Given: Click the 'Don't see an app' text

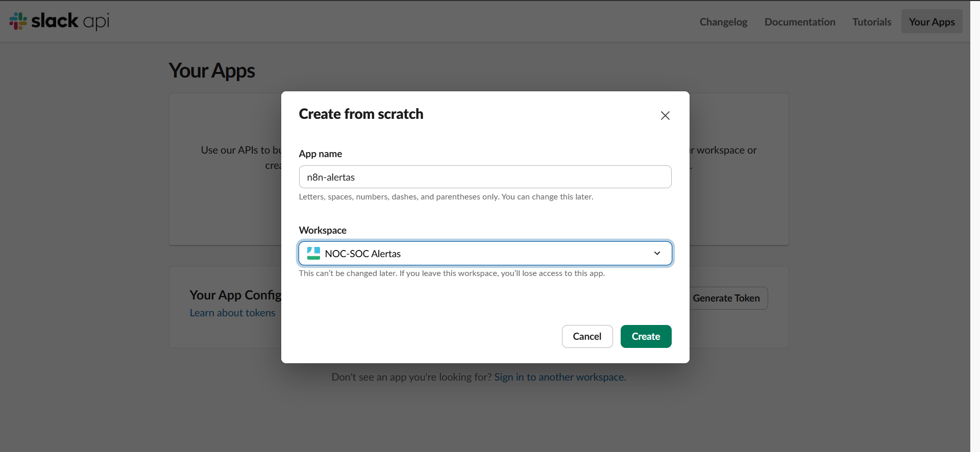Looking at the screenshot, I should (x=411, y=377).
